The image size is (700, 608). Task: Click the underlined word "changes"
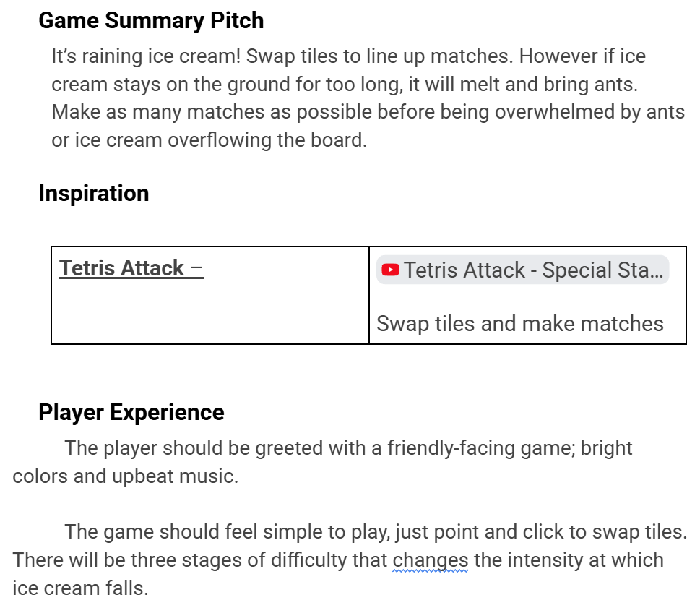click(x=431, y=560)
